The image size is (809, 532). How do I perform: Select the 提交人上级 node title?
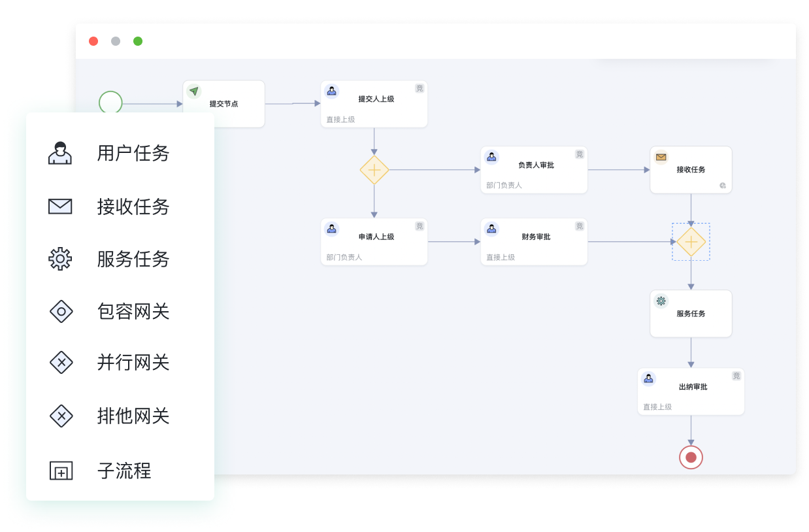376,99
